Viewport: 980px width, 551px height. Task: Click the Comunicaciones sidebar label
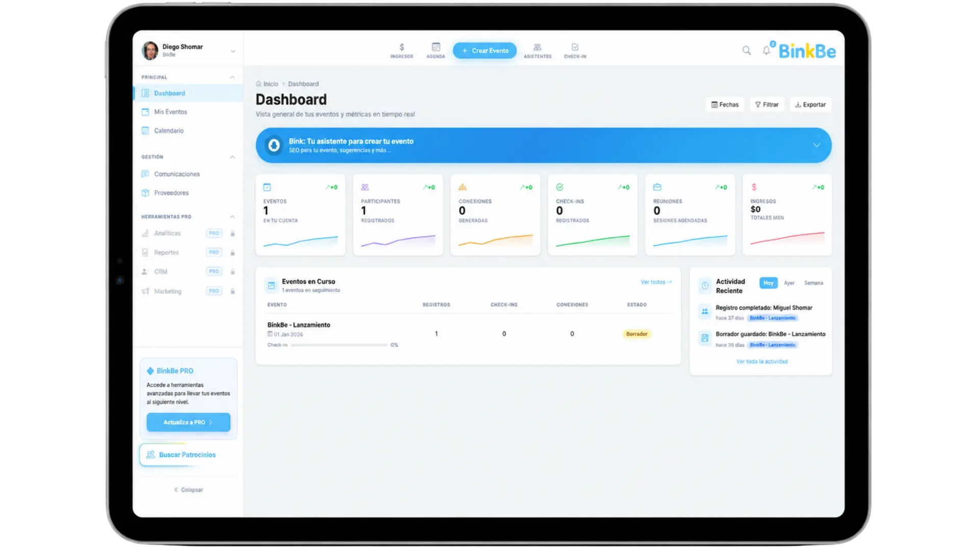[177, 174]
